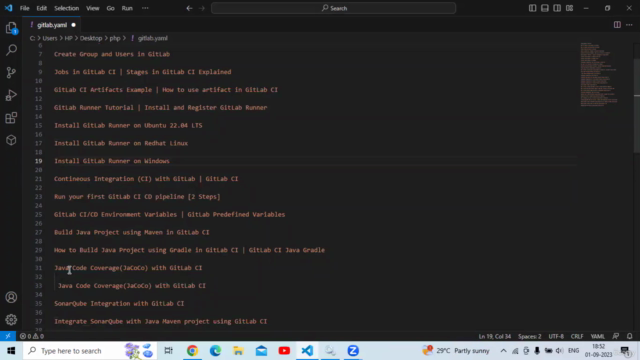Open Run and Debug view
This screenshot has width=640, height=360.
click(x=11, y=95)
